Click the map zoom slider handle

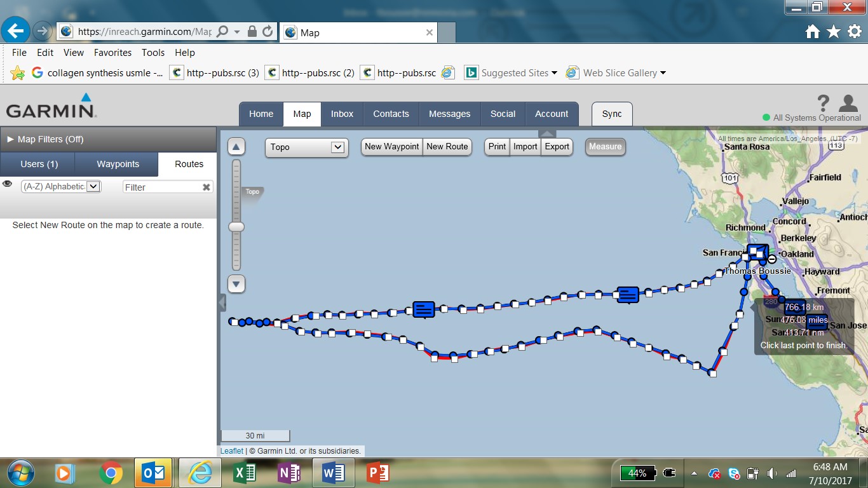tap(236, 227)
